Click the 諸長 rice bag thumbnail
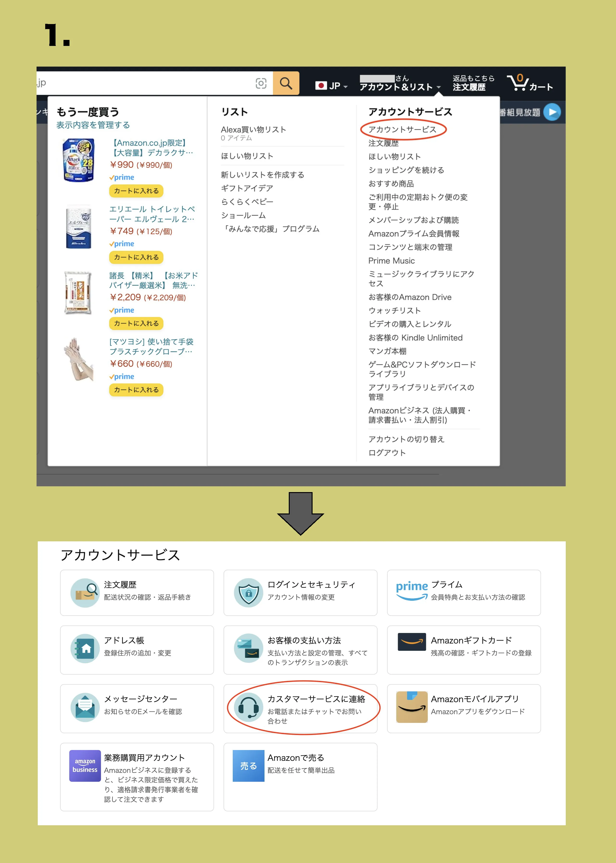616x863 pixels. coord(78,293)
